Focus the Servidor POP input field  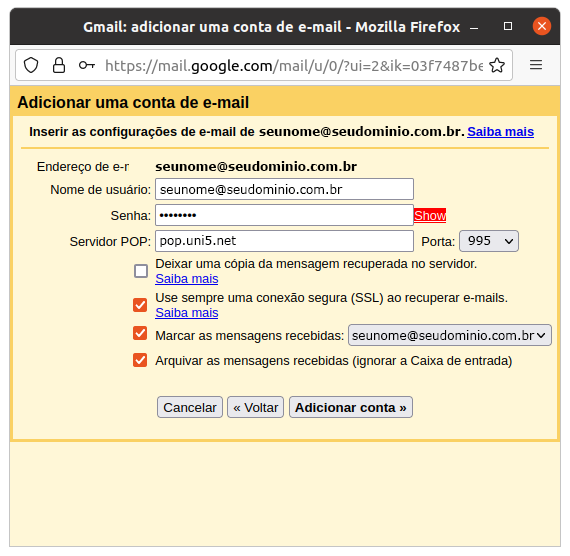(x=284, y=241)
